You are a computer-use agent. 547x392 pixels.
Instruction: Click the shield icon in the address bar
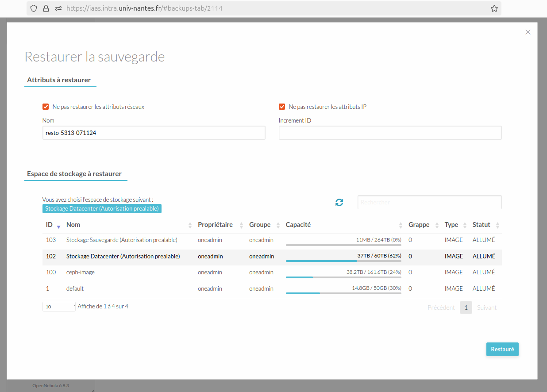33,8
